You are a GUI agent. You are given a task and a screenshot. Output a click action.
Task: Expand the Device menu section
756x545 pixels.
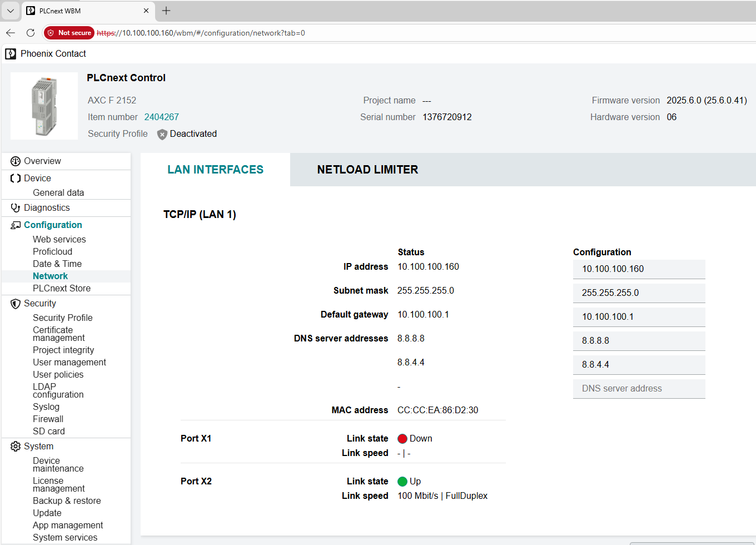tap(37, 179)
